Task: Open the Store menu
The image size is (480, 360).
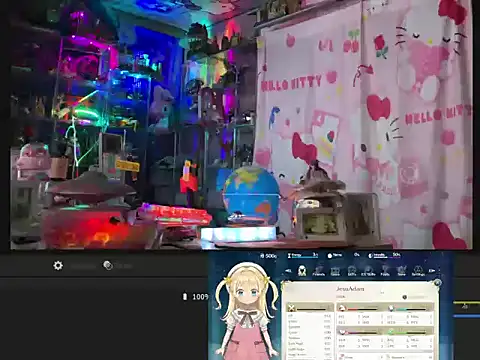Action: tap(401, 271)
